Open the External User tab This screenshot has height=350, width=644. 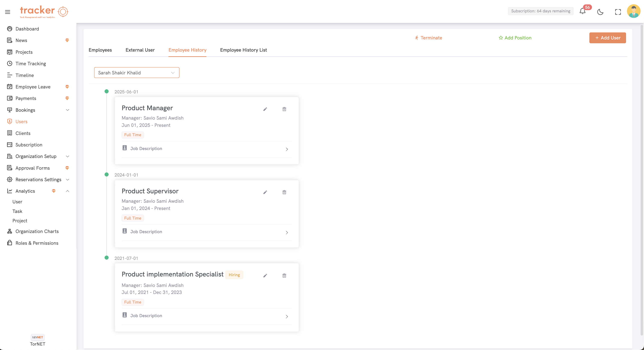coord(140,50)
